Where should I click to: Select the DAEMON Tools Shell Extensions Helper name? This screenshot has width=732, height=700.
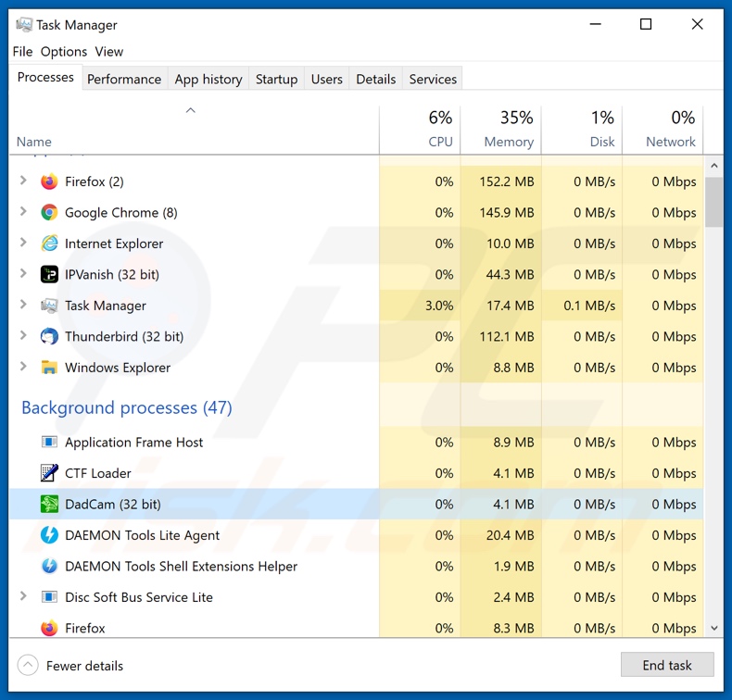point(181,567)
